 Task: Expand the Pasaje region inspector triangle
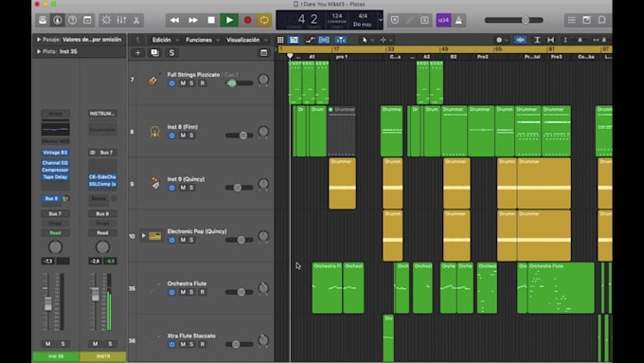click(x=39, y=40)
